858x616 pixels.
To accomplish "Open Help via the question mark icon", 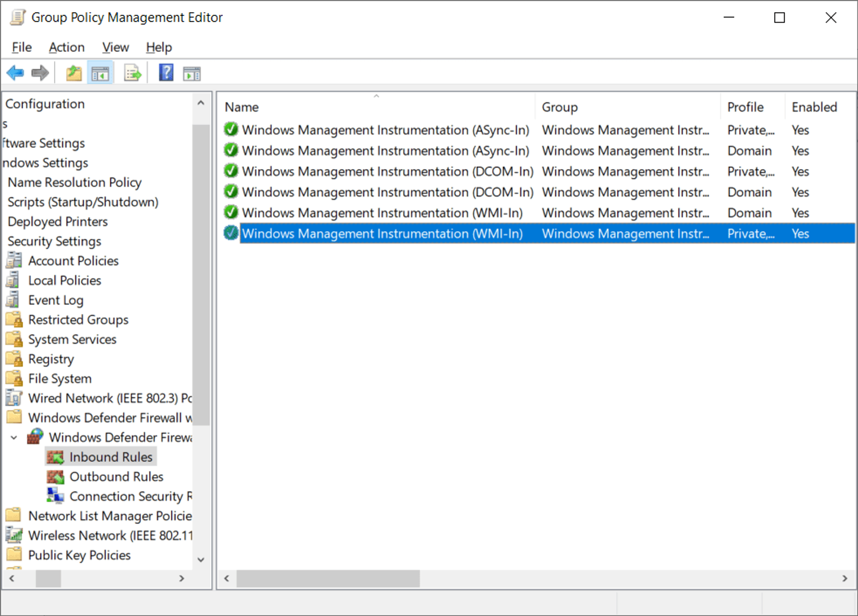I will tap(166, 73).
